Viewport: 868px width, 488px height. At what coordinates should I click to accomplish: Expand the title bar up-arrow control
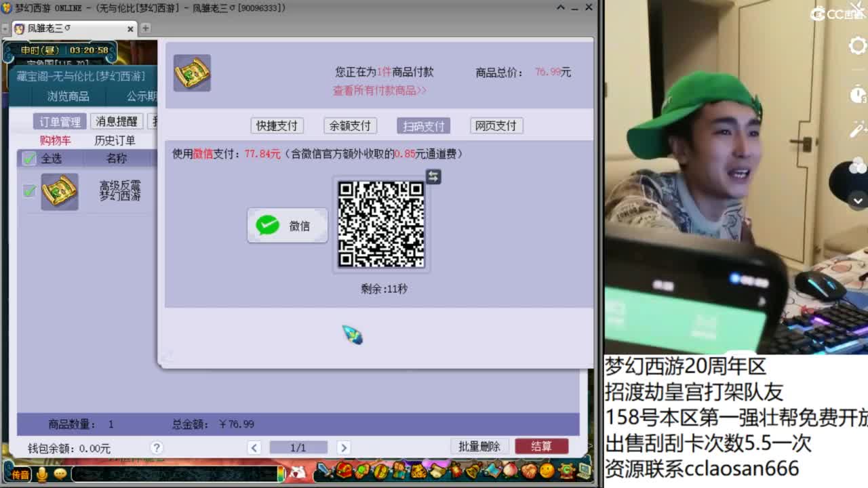tap(561, 7)
